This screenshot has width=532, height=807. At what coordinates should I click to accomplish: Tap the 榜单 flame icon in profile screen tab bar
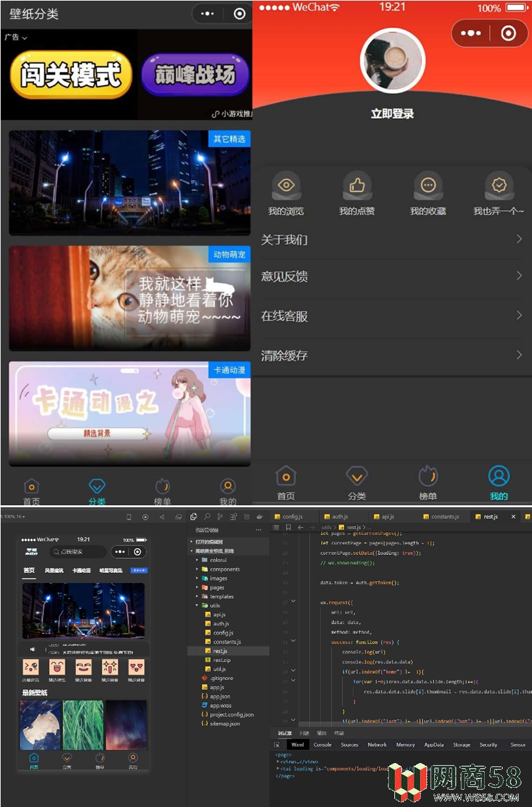tap(428, 476)
